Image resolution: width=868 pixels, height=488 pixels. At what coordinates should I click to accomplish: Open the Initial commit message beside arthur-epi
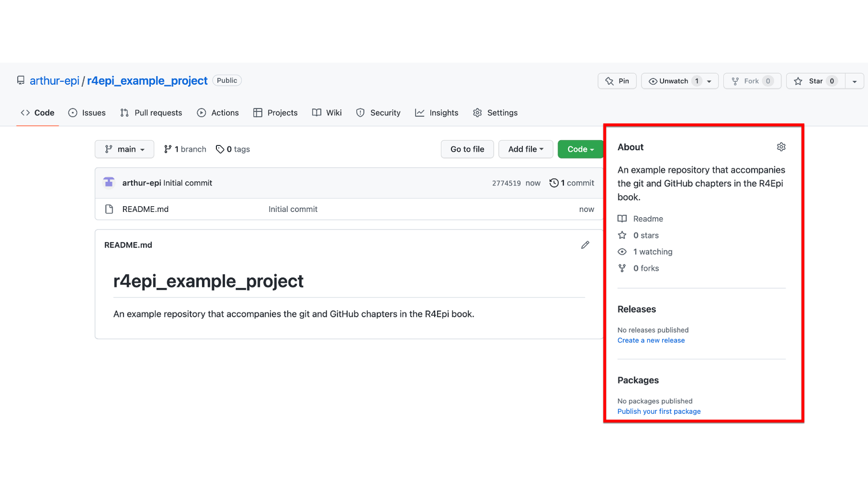click(x=187, y=183)
